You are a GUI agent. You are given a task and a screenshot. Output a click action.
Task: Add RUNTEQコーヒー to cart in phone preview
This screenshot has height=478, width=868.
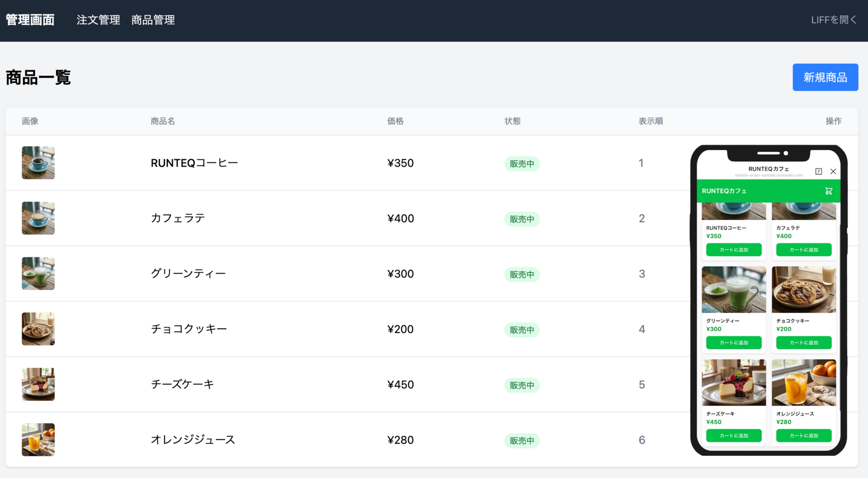[733, 250]
